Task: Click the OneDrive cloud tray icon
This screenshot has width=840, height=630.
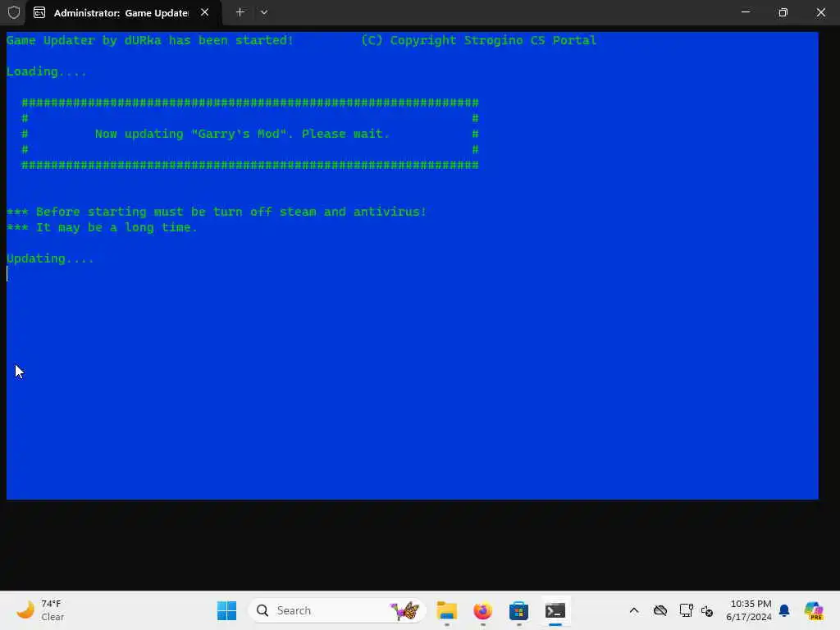Action: click(x=660, y=610)
